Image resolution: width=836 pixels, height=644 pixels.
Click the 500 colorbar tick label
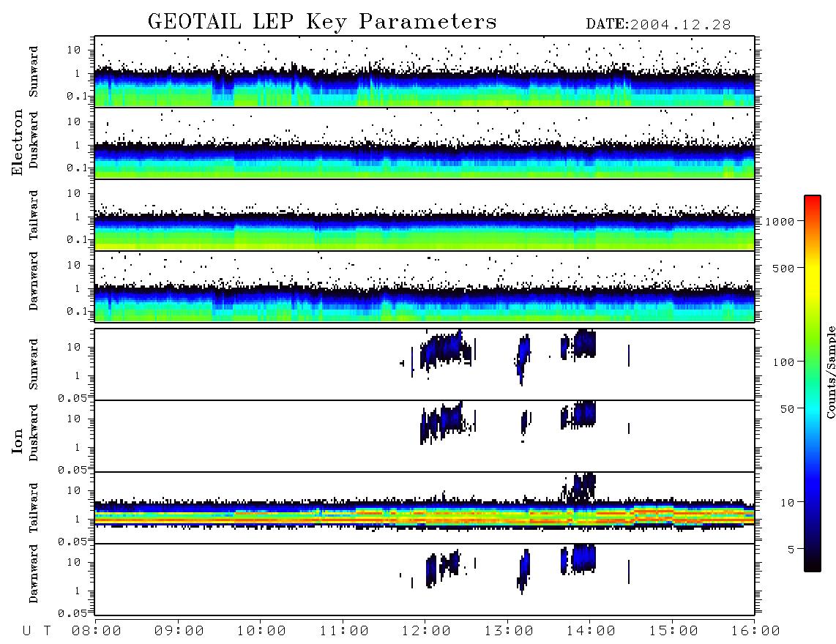point(783,268)
